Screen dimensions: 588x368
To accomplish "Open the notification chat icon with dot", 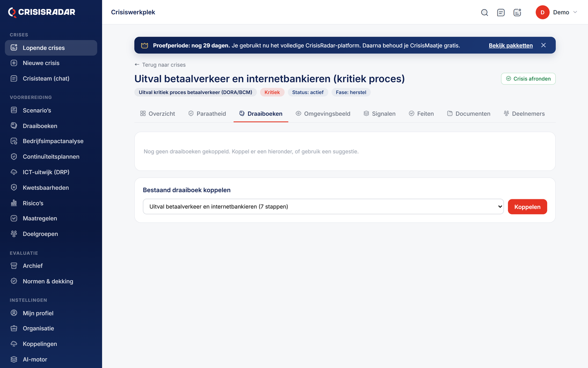I will [517, 13].
